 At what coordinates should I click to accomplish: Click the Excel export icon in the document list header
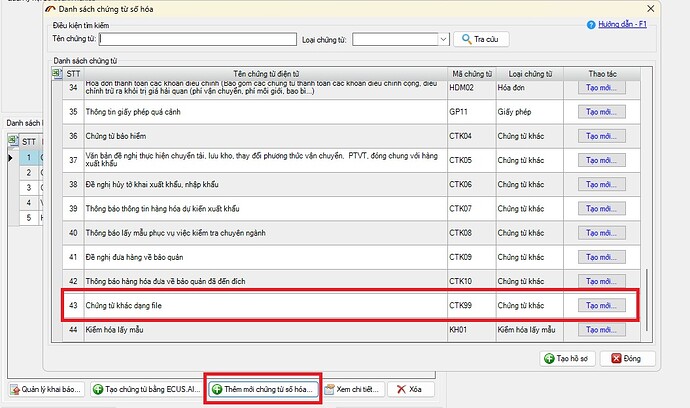(57, 74)
